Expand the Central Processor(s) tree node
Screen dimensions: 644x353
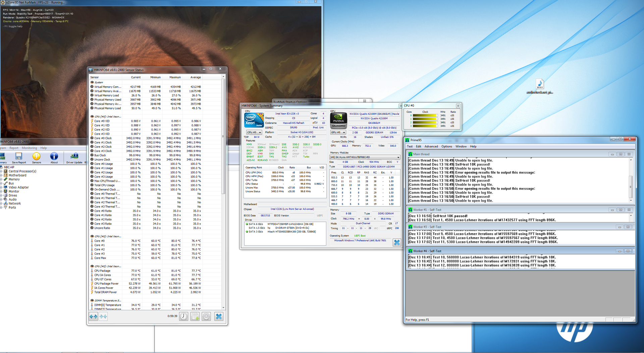1,171
